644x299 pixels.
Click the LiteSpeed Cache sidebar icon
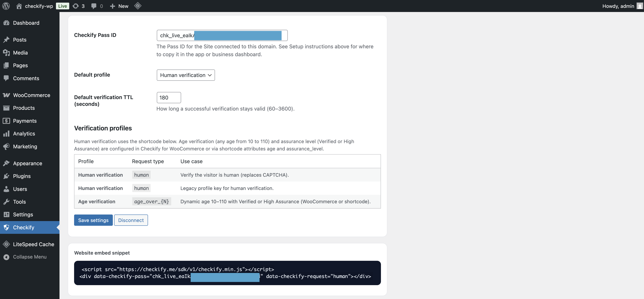click(x=7, y=244)
